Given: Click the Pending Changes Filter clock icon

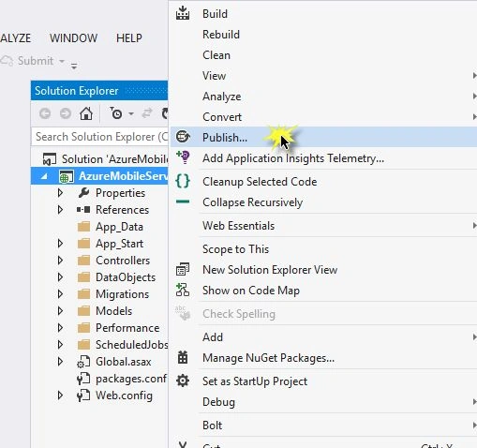Looking at the screenshot, I should [x=116, y=113].
